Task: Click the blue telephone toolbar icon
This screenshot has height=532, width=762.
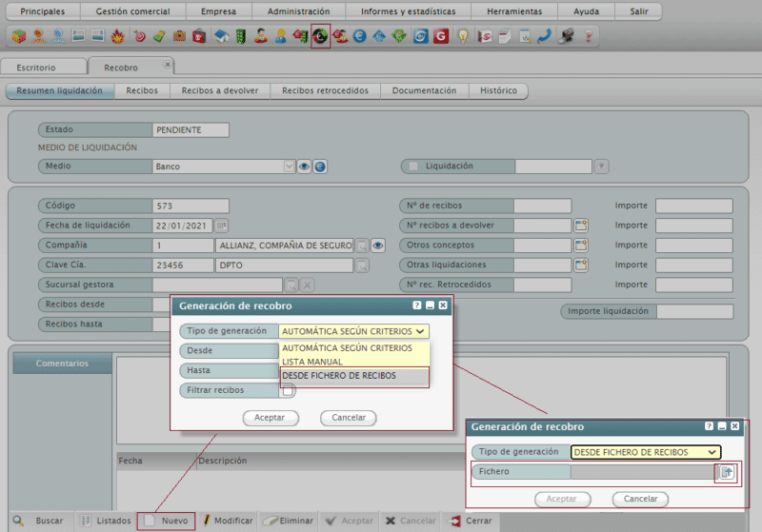Action: (x=544, y=36)
